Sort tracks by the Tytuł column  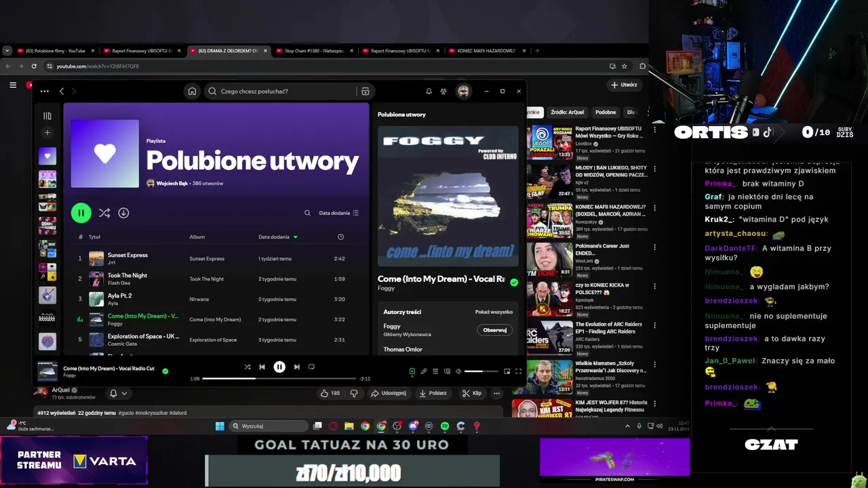click(94, 237)
